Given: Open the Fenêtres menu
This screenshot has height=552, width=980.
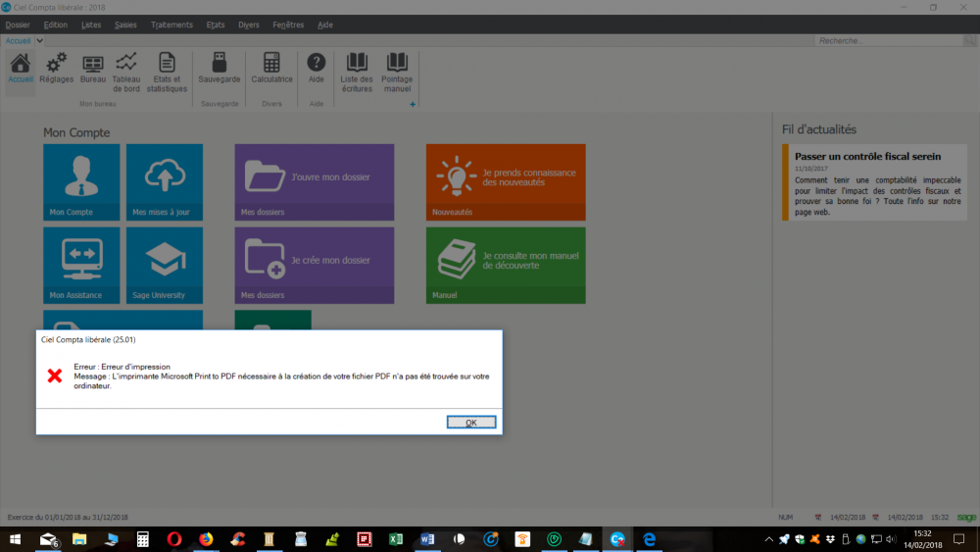Looking at the screenshot, I should [288, 25].
